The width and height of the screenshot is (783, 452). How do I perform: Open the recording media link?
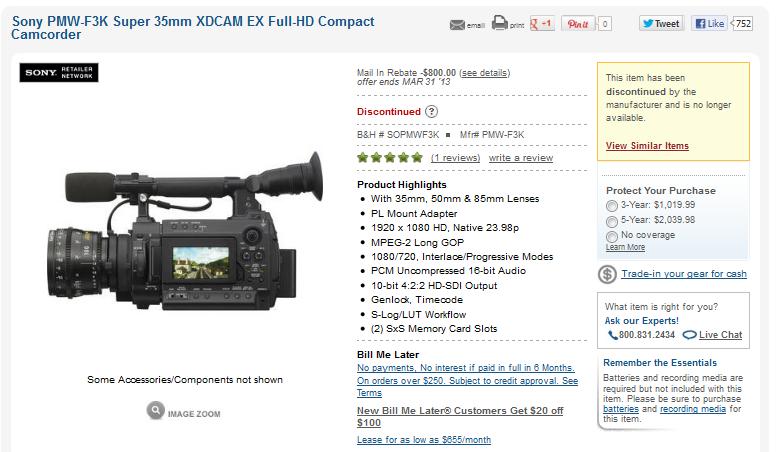(693, 409)
